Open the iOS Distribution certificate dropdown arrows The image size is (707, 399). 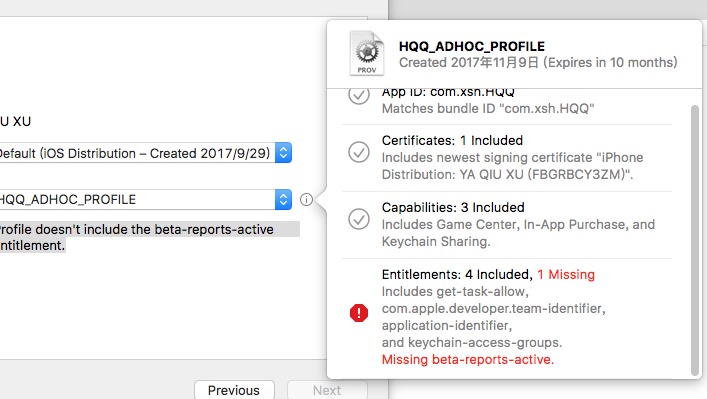(x=283, y=152)
